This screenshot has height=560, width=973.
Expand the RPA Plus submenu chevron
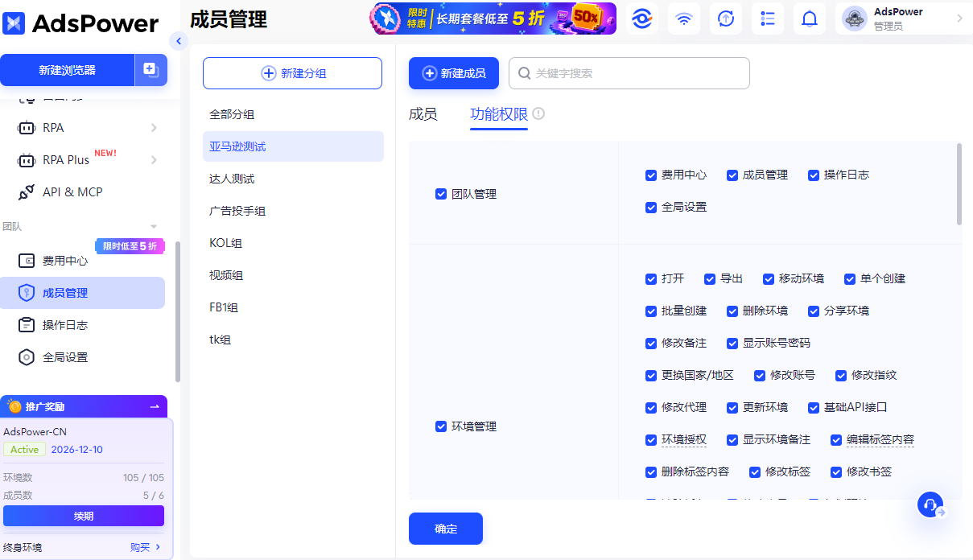[x=154, y=160]
